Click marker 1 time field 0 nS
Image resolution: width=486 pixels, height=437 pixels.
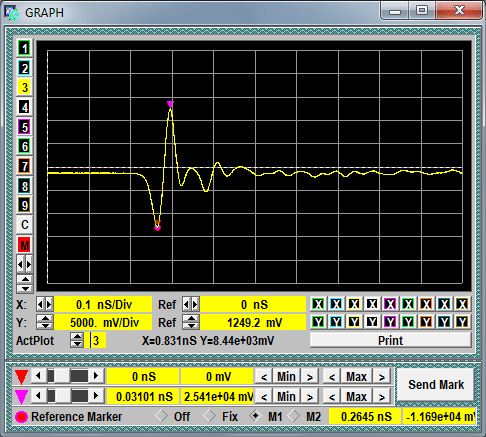pyautogui.click(x=144, y=377)
